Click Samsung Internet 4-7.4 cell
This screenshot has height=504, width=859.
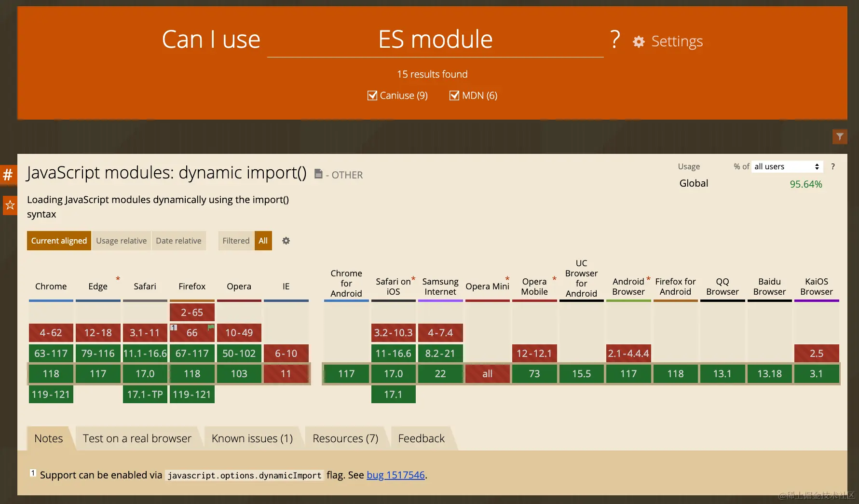click(x=440, y=333)
